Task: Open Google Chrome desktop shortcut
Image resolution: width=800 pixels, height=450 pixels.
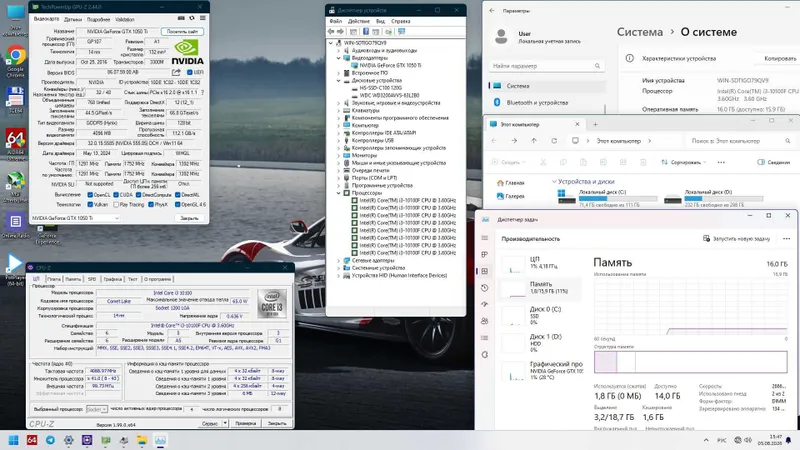Action: click(x=15, y=61)
